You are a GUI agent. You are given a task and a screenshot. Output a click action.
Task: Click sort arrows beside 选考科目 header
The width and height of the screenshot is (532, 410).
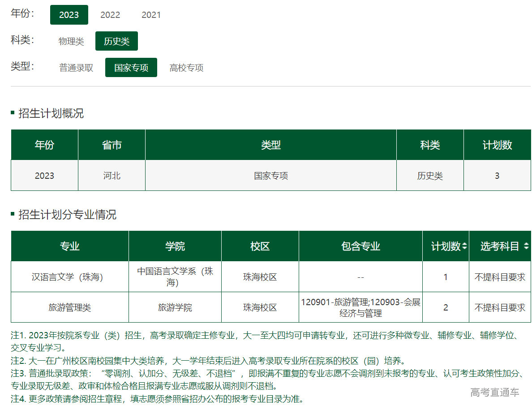click(x=526, y=246)
